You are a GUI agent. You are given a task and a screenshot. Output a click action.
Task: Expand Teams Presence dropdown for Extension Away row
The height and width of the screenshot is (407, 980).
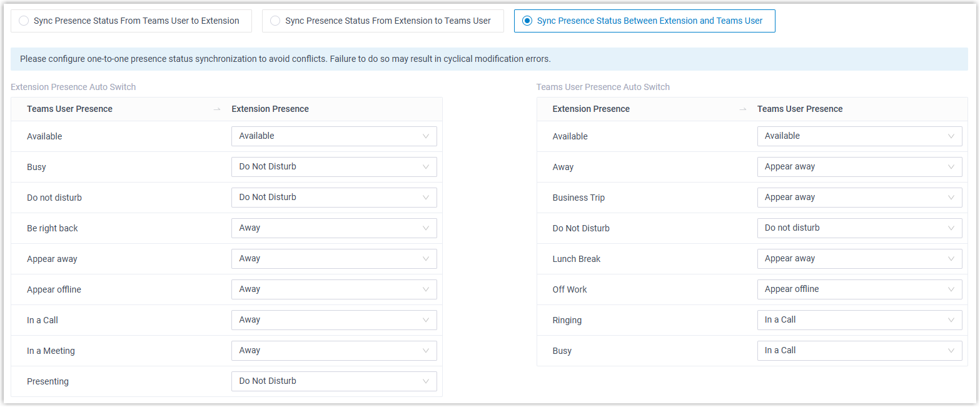click(859, 167)
